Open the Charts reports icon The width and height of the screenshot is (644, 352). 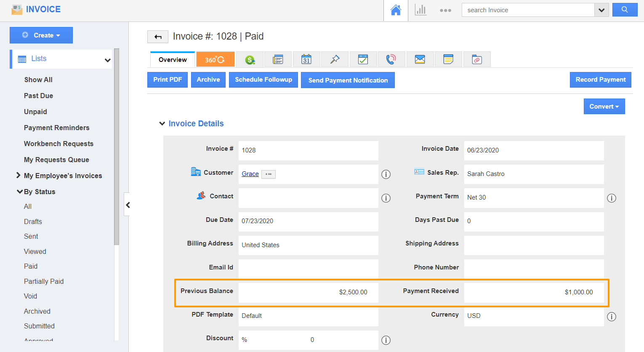coord(420,9)
